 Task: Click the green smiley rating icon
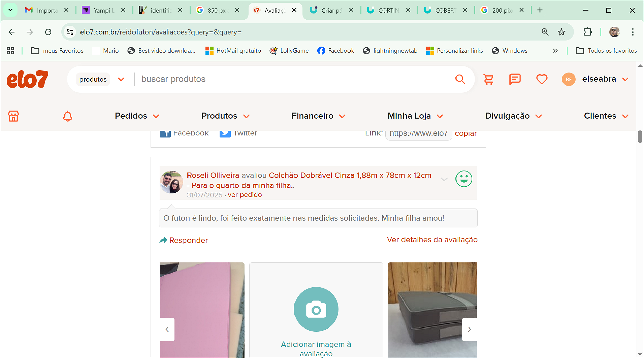(x=464, y=179)
